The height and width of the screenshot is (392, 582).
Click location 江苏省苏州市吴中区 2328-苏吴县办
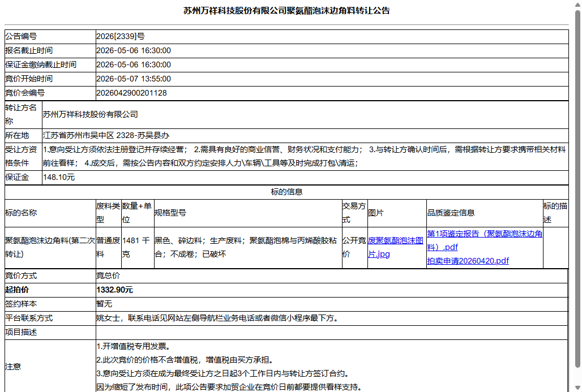106,135
